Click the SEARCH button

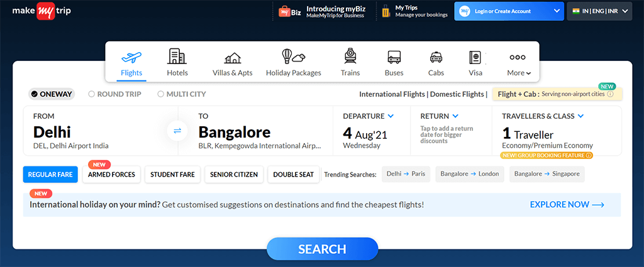[x=322, y=249]
